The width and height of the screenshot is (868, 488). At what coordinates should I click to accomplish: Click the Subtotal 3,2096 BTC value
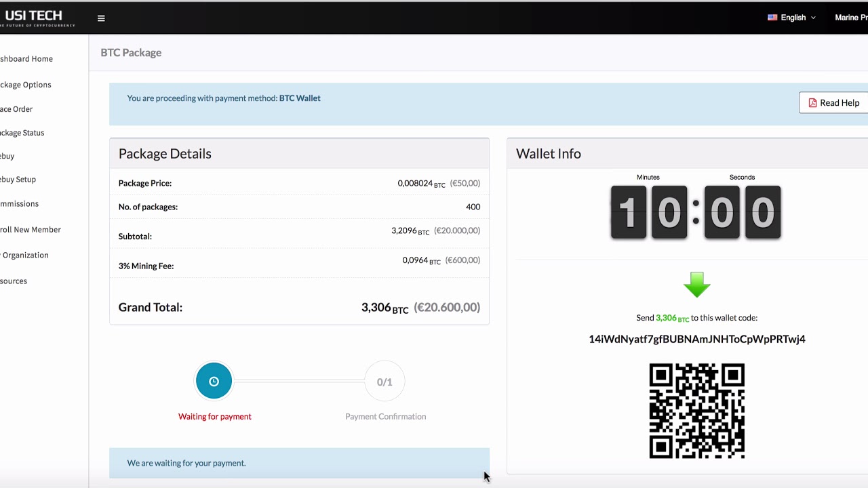pos(410,231)
